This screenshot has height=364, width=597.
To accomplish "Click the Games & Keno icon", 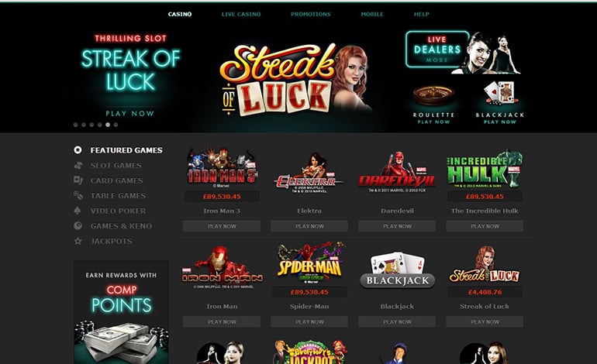I will (78, 226).
